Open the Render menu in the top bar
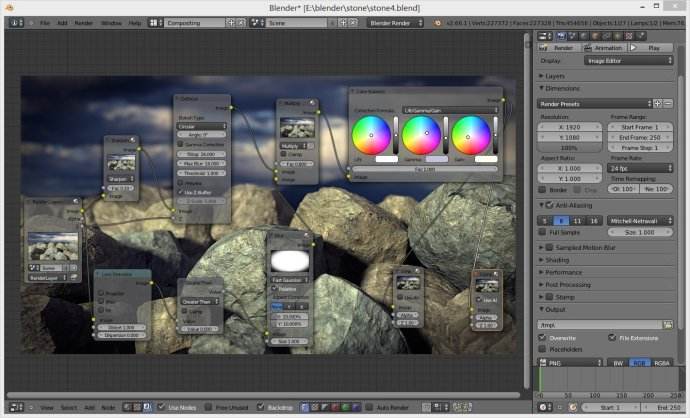Screen dimensions: 690x418 (x=83, y=22)
